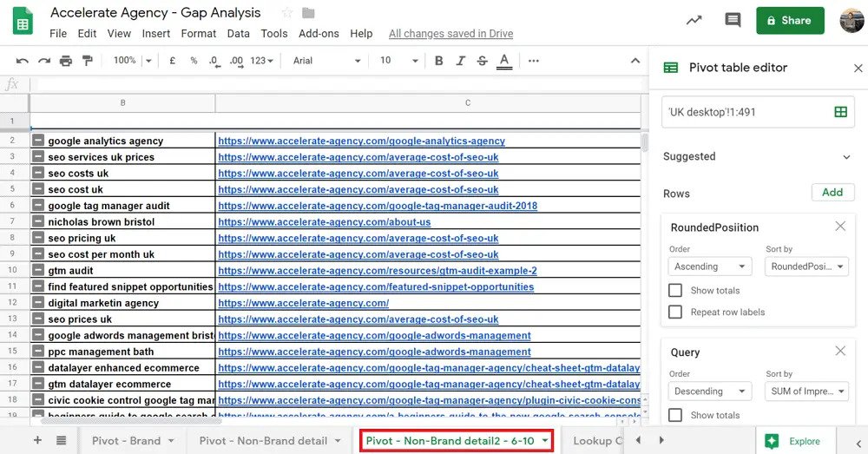868x454 pixels.
Task: Enable Repeat row labels checkbox
Action: tap(675, 312)
